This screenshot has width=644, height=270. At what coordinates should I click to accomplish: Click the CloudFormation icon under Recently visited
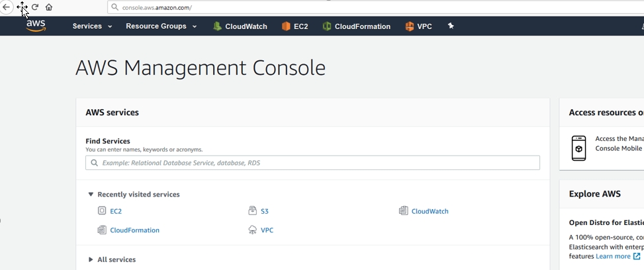coord(102,230)
